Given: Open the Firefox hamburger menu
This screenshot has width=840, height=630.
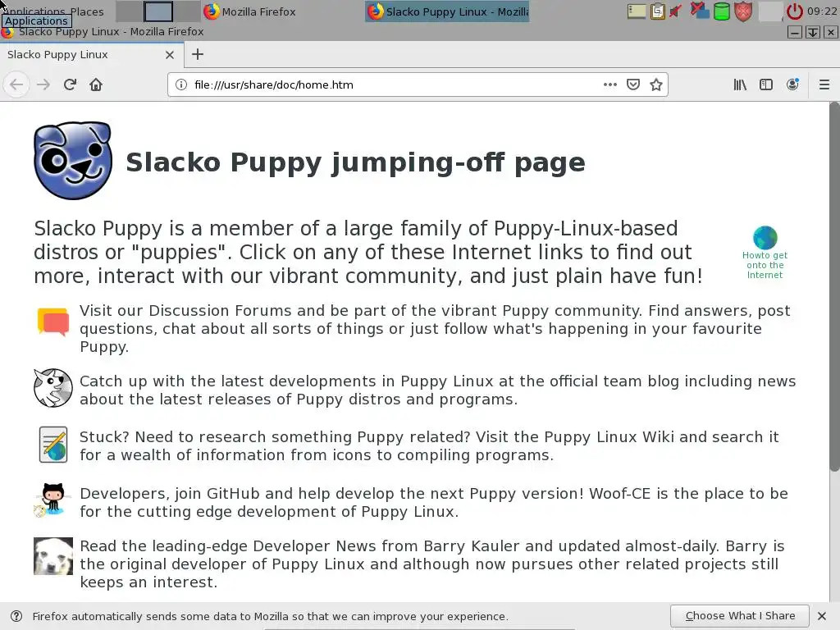Looking at the screenshot, I should [x=824, y=84].
